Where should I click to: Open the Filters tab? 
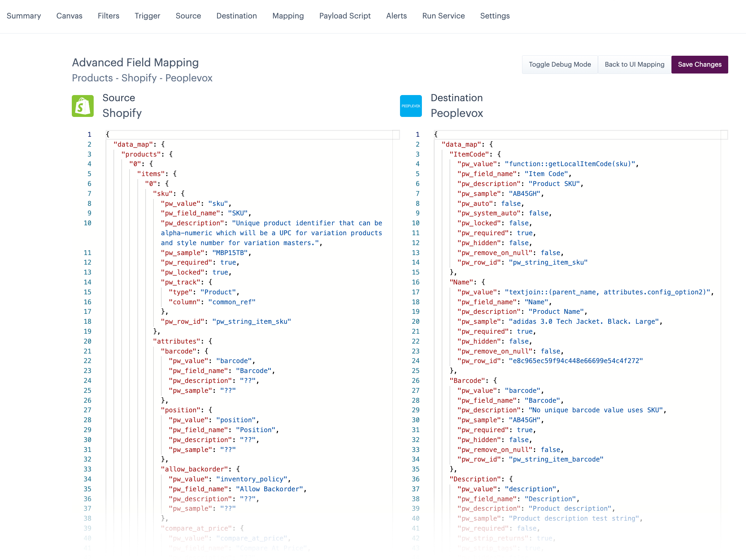(108, 16)
